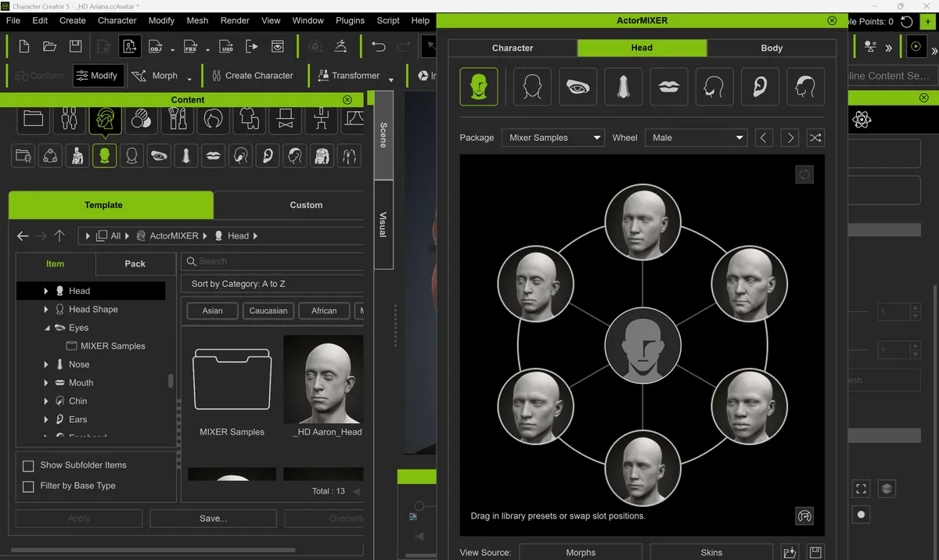Click the Morphs view source button
The image size is (939, 560).
[581, 552]
